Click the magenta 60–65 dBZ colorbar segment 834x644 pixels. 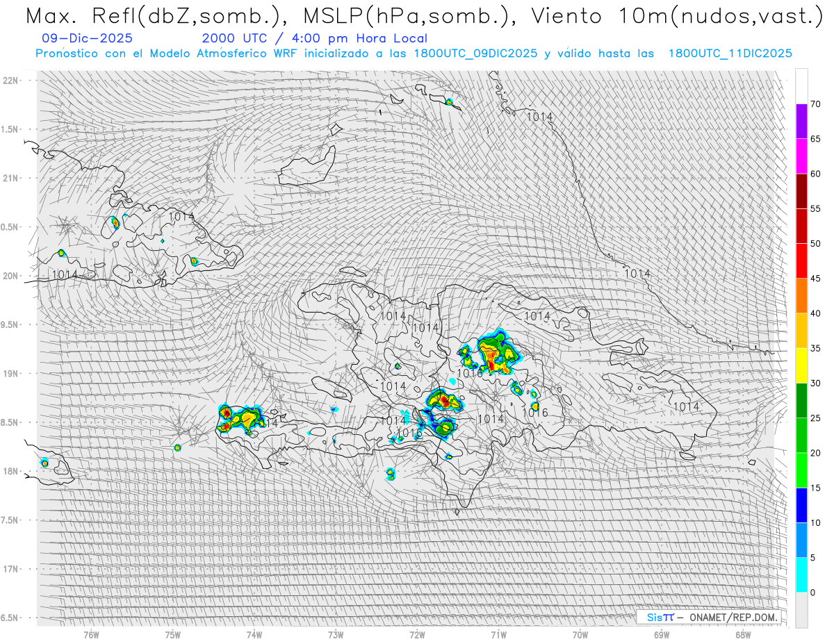tap(801, 156)
